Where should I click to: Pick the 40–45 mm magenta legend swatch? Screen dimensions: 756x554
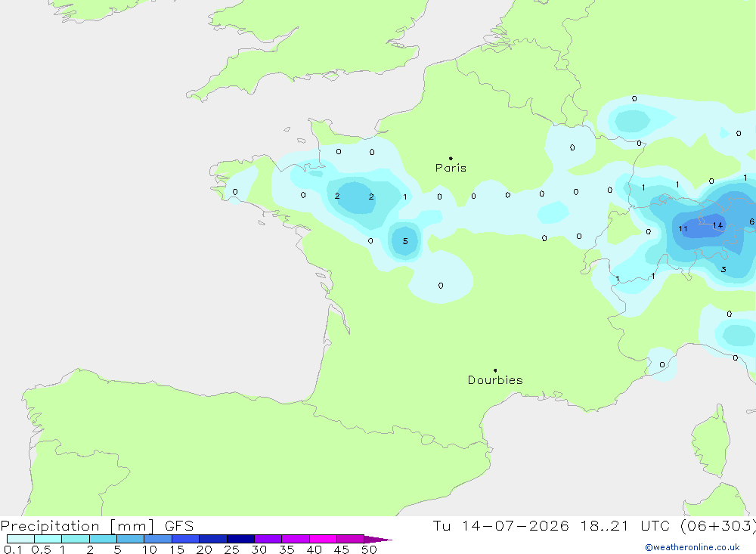323,539
